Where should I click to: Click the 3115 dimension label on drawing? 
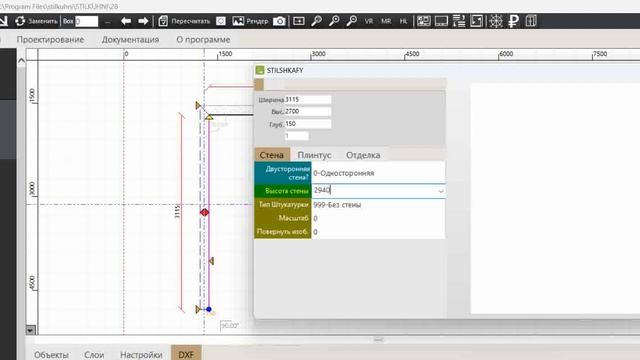pyautogui.click(x=178, y=211)
